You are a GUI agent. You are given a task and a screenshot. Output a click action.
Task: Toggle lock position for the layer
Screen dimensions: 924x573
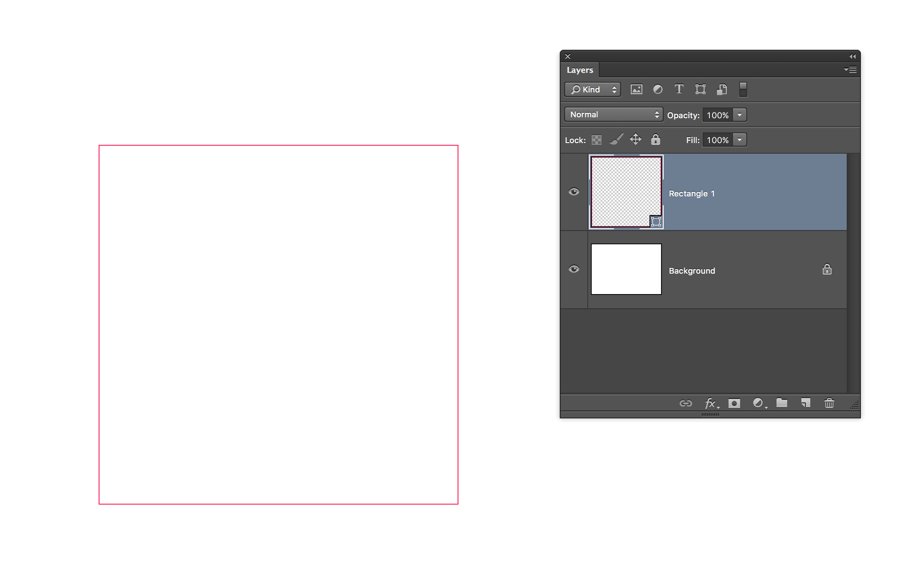coord(635,139)
